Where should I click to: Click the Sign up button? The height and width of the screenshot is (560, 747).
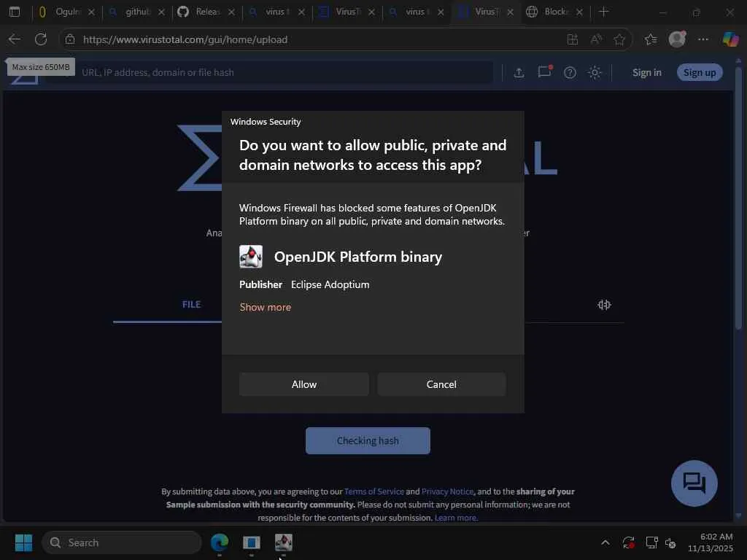(700, 72)
